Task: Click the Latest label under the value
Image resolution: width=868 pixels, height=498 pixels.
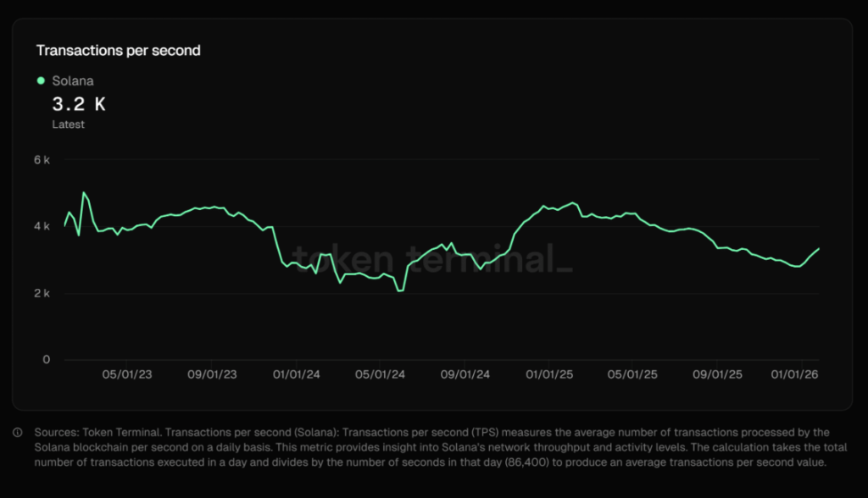Action: (x=69, y=125)
